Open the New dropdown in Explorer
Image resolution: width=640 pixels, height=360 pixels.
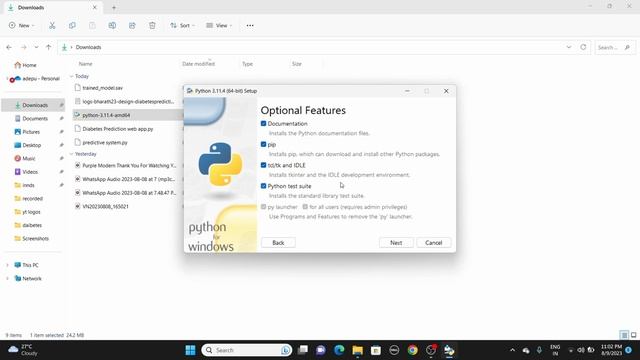(22, 25)
